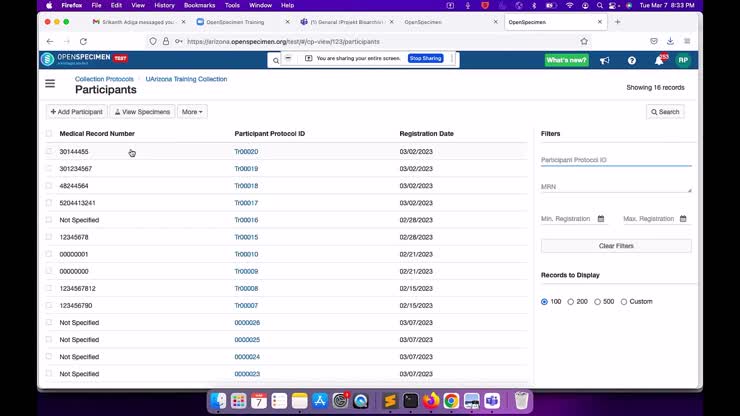Screen dimensions: 740x416
Task: Click the Participant Protocol ID filter field
Action: coord(615,160)
